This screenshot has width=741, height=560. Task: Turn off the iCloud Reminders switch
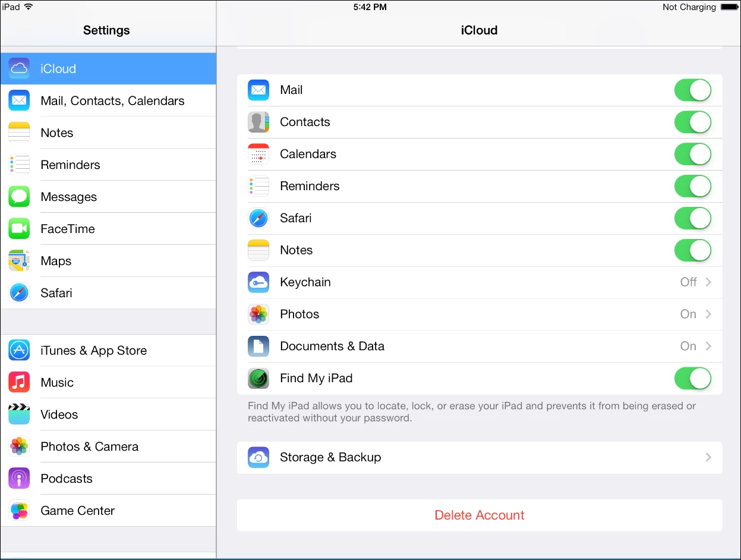coord(693,187)
